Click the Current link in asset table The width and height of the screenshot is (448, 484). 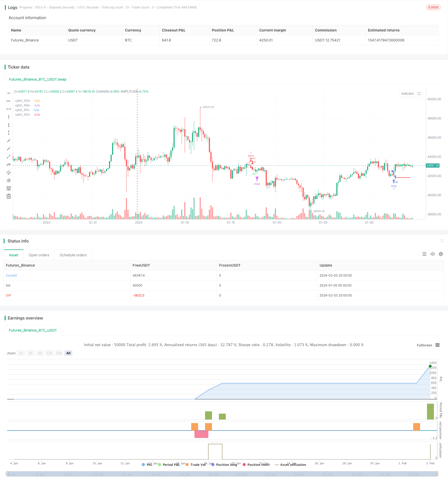coord(11,275)
